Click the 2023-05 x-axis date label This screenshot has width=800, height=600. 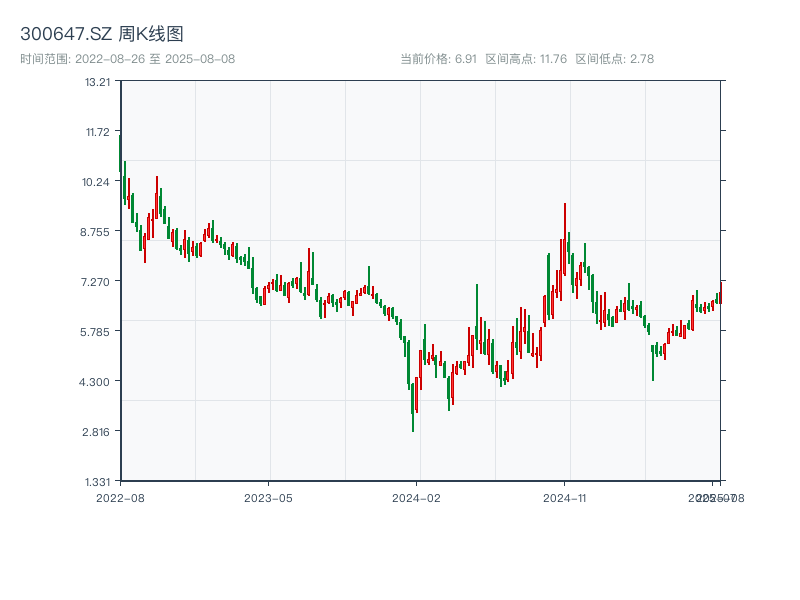pos(268,497)
